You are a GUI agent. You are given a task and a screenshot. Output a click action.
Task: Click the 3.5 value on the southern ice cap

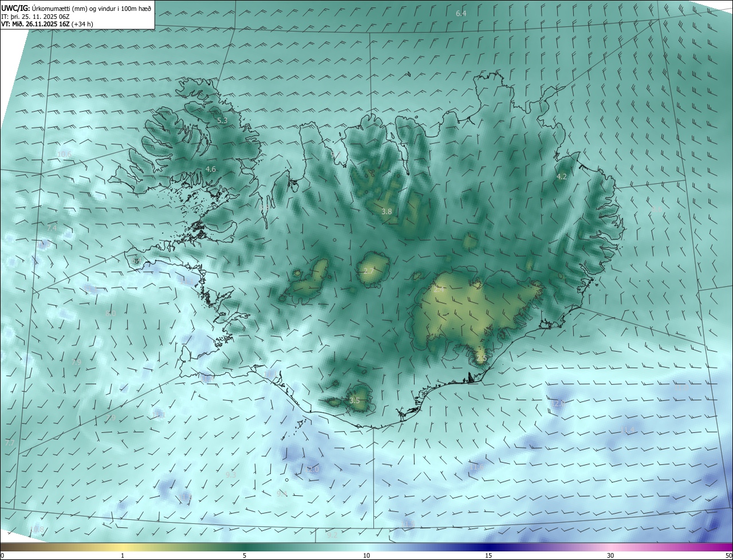click(x=354, y=400)
